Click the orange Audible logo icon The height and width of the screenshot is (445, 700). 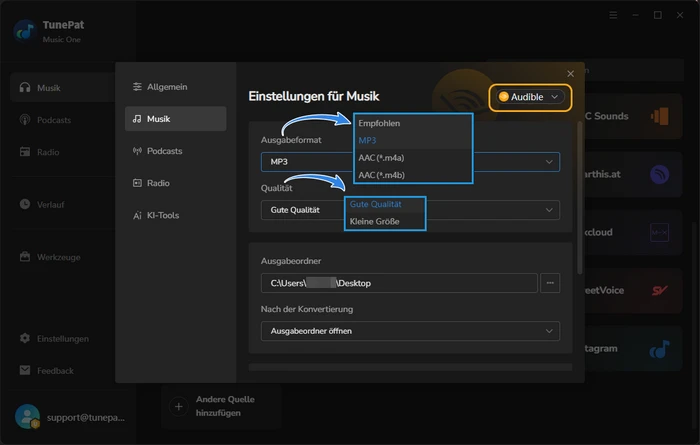(x=504, y=97)
